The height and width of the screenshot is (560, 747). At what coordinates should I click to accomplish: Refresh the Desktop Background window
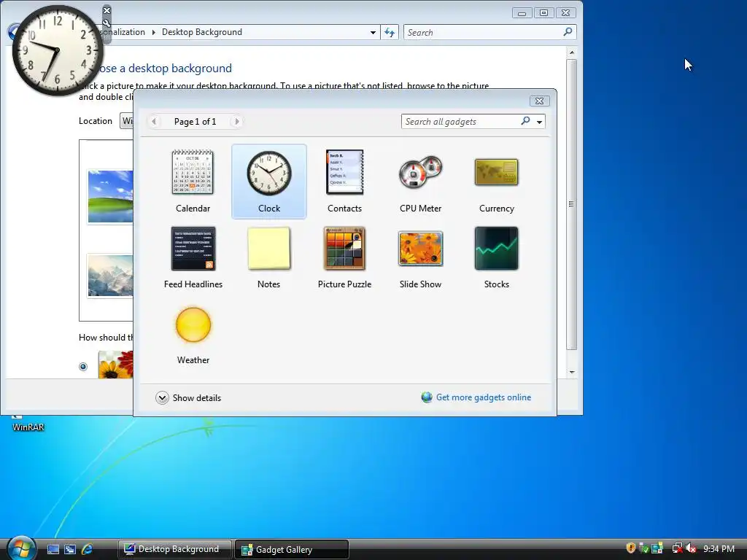click(390, 32)
